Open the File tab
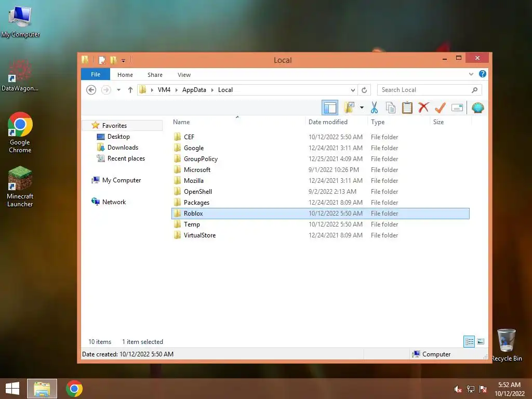Image resolution: width=532 pixels, height=399 pixels. coord(96,74)
